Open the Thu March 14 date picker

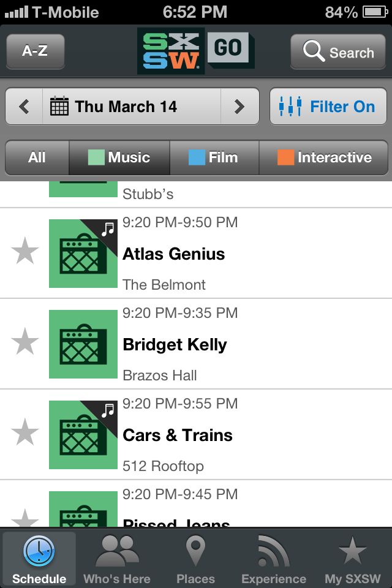[x=131, y=107]
